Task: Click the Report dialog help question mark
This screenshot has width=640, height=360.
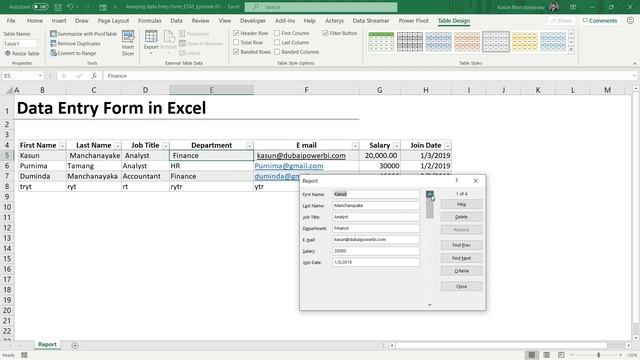Action: [457, 180]
